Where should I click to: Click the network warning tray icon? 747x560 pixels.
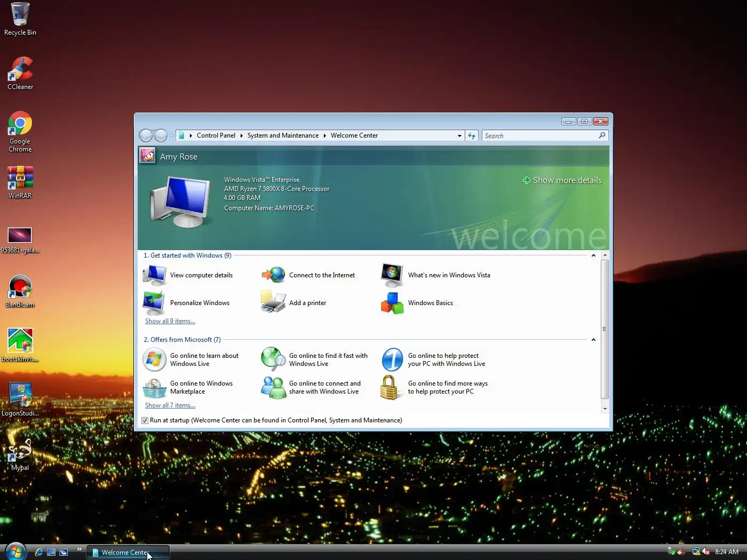696,551
